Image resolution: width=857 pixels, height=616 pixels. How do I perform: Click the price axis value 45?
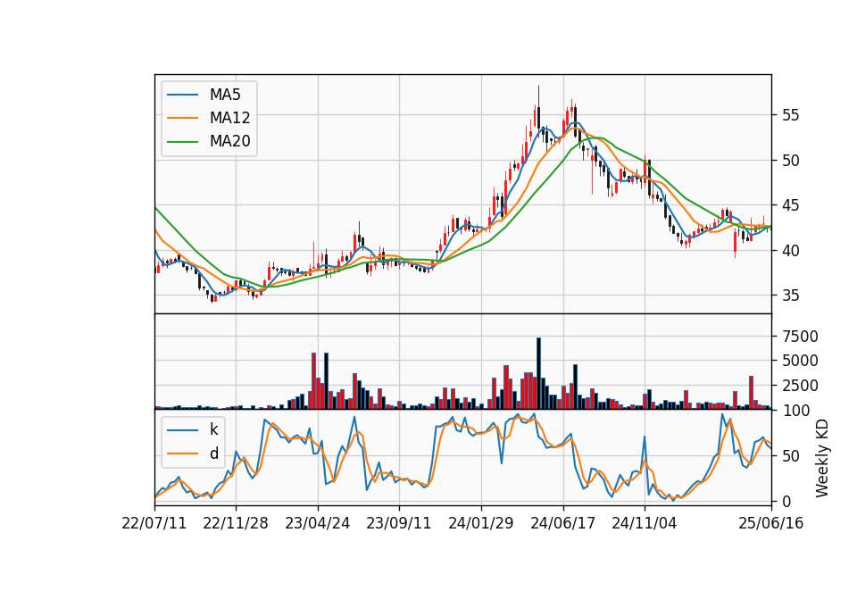[x=790, y=205]
